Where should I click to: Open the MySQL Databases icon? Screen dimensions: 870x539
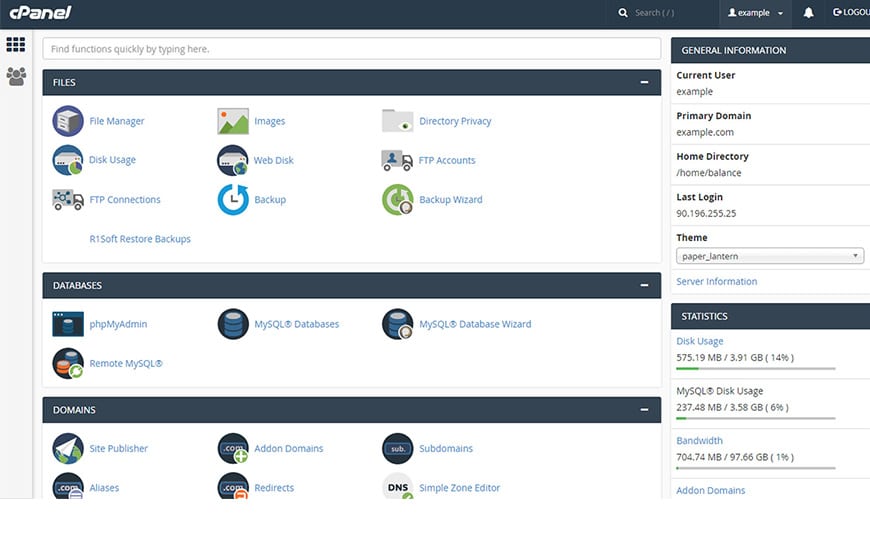pos(233,324)
